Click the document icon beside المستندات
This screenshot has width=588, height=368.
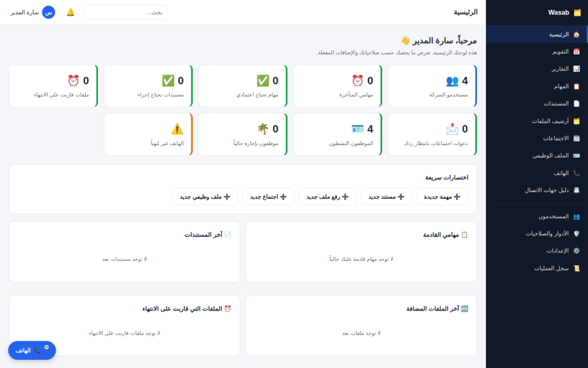click(x=576, y=103)
